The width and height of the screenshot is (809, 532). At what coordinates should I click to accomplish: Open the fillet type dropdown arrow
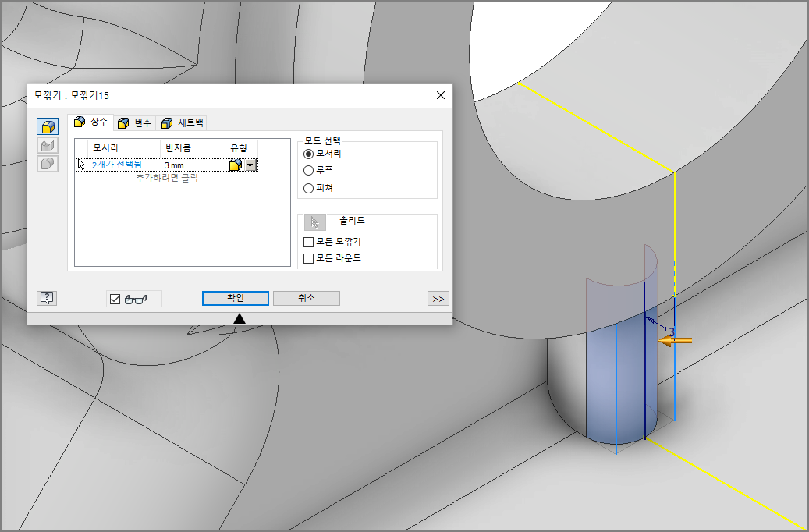click(x=250, y=165)
